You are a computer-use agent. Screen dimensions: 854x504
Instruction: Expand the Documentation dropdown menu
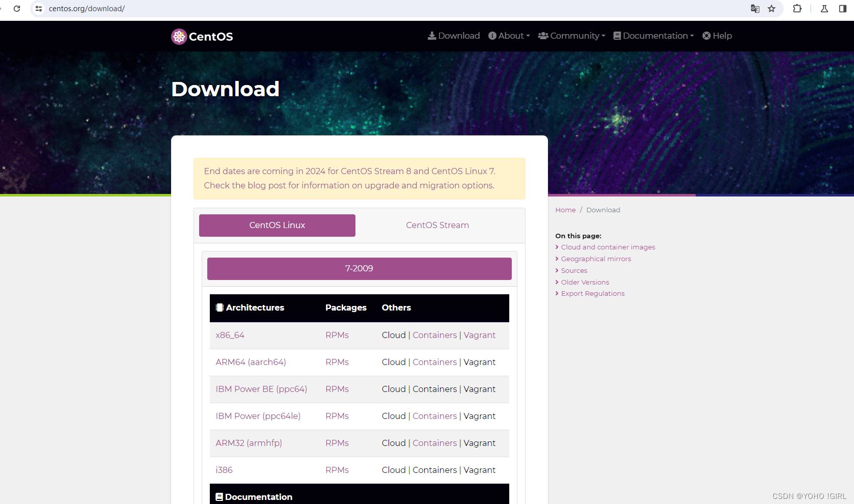pyautogui.click(x=654, y=36)
